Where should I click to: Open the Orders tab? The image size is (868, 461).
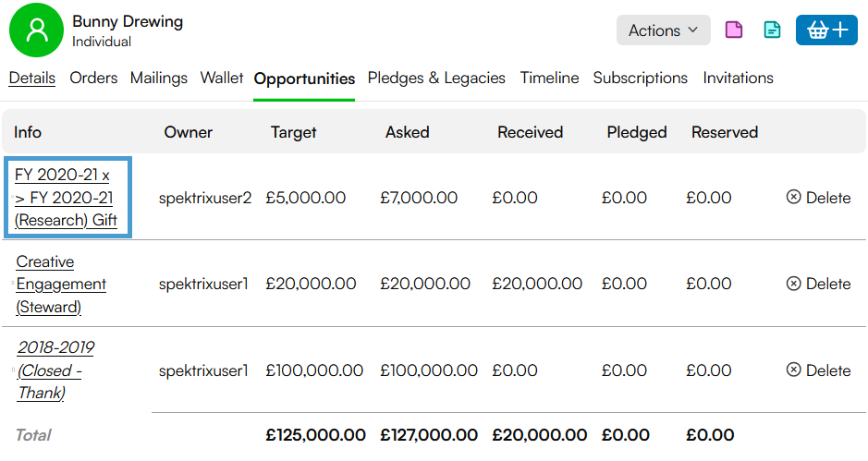tap(93, 78)
